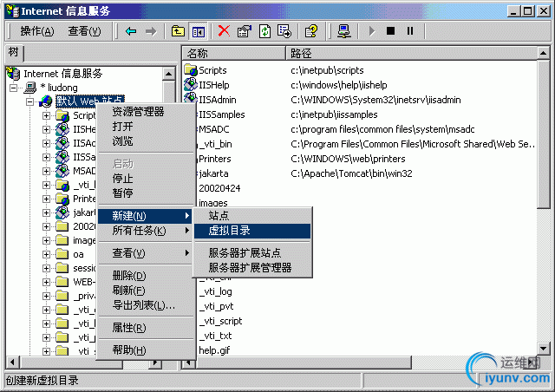The image size is (555, 392).
Task: Click the list pane scroll up arrow
Action: (x=543, y=53)
